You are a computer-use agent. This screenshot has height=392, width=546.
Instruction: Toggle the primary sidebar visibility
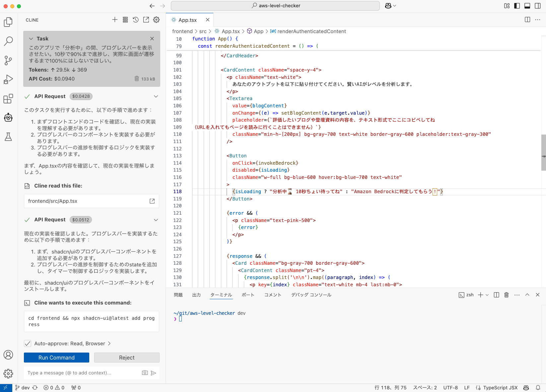(x=517, y=6)
